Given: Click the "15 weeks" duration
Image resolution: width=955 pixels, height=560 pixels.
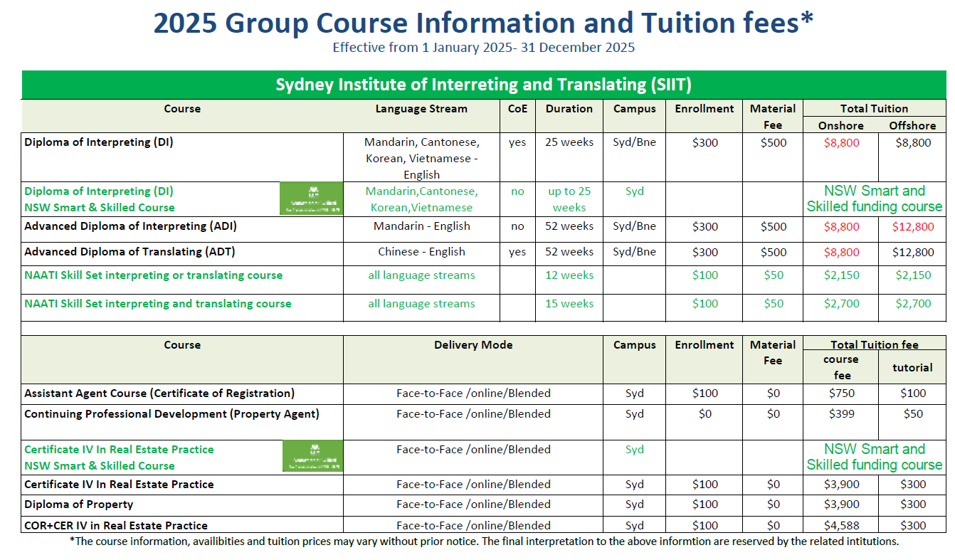Looking at the screenshot, I should pos(569,304).
